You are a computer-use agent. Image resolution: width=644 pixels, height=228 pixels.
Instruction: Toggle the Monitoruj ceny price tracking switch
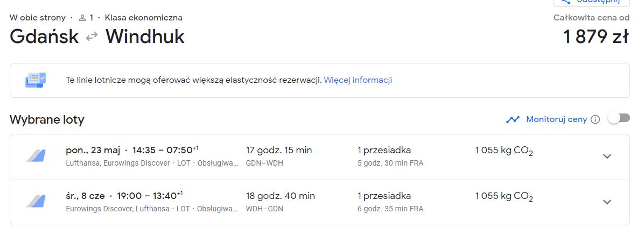619,118
